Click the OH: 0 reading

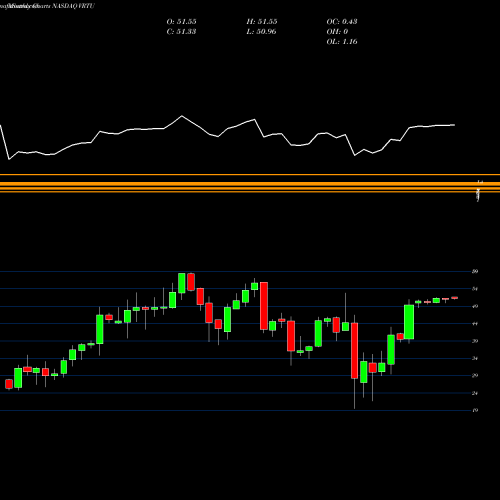point(337,32)
